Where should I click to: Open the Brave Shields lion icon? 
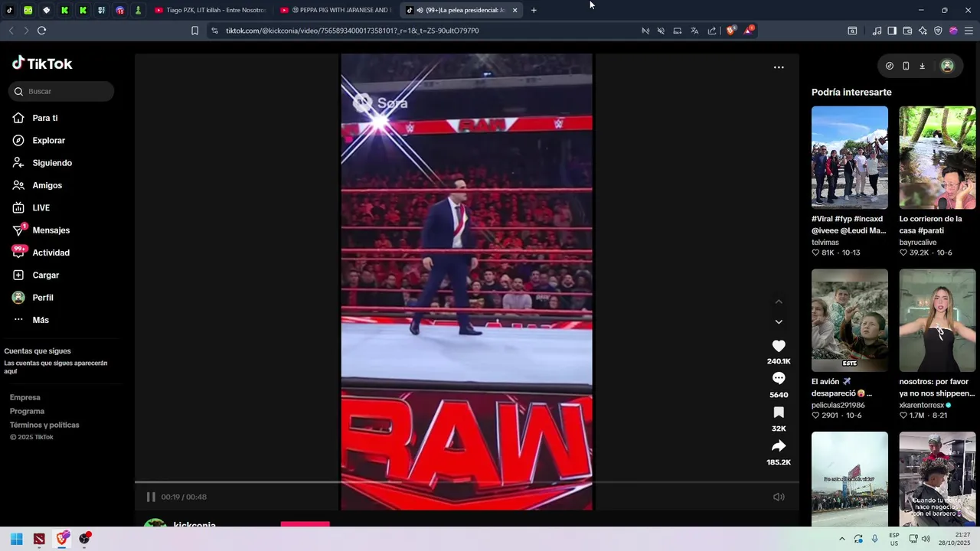tap(730, 31)
